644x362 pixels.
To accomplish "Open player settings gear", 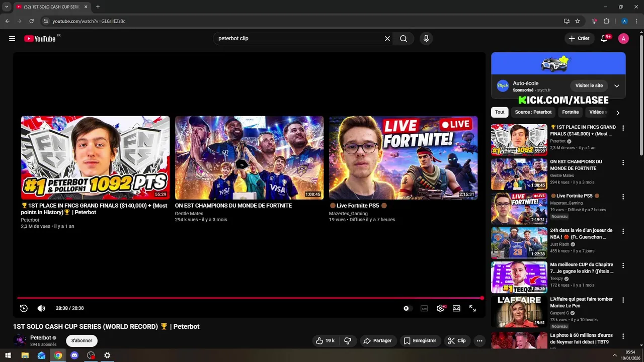I will tap(440, 308).
